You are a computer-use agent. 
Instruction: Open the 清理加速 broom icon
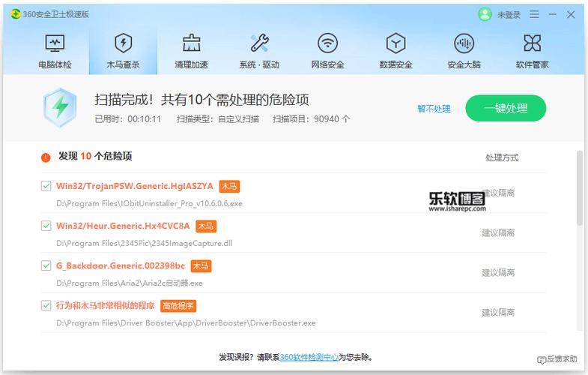pyautogui.click(x=191, y=43)
